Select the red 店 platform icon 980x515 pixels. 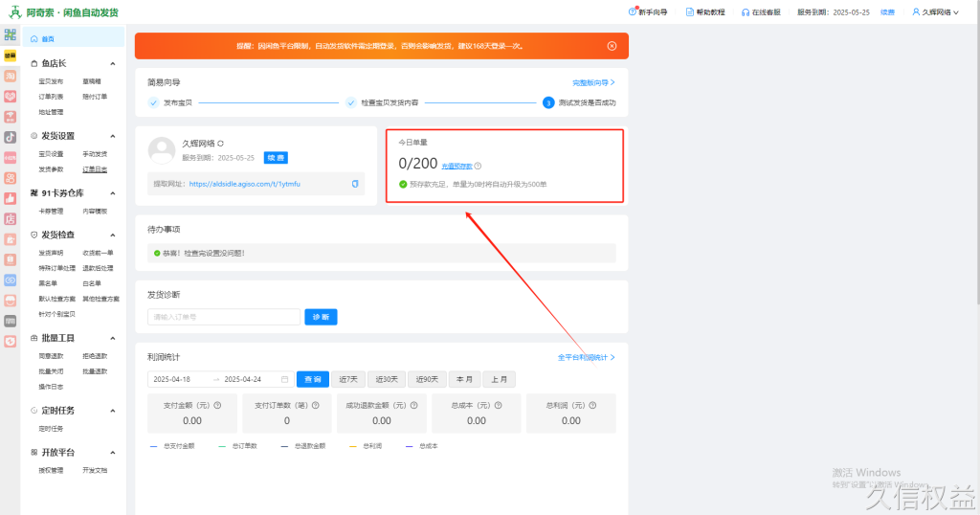click(10, 219)
